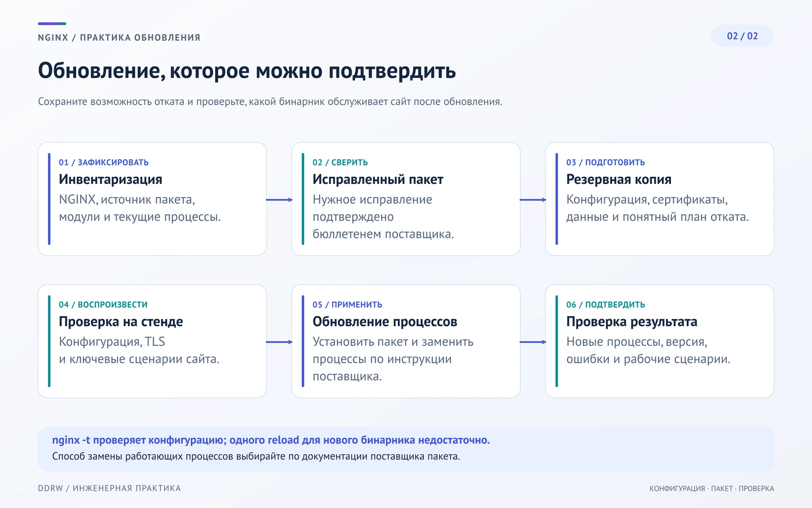The width and height of the screenshot is (812, 508).
Task: Click the footer text "DDRW / ИНЖЕНЕРНАЯ ПРАКТИКА"
Action: 110,488
